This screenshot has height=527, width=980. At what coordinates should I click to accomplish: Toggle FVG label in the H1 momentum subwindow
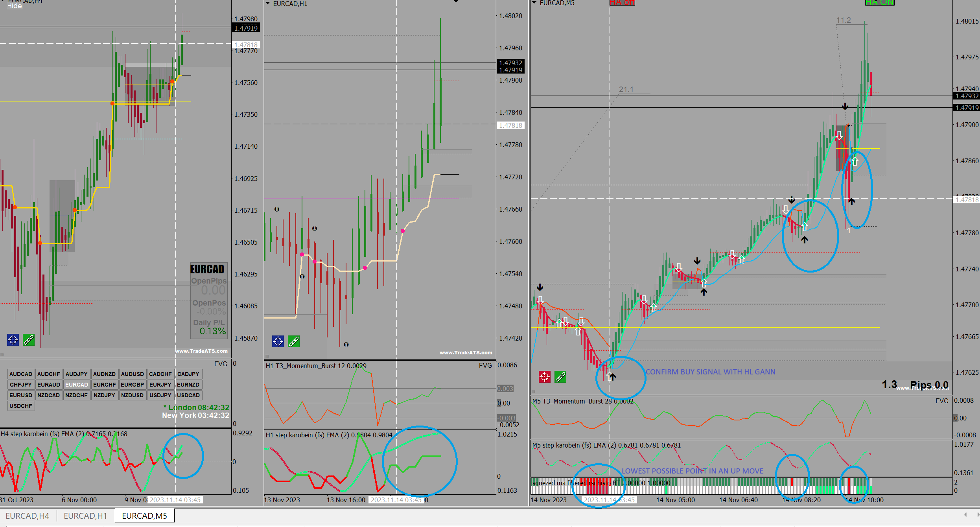pos(485,365)
